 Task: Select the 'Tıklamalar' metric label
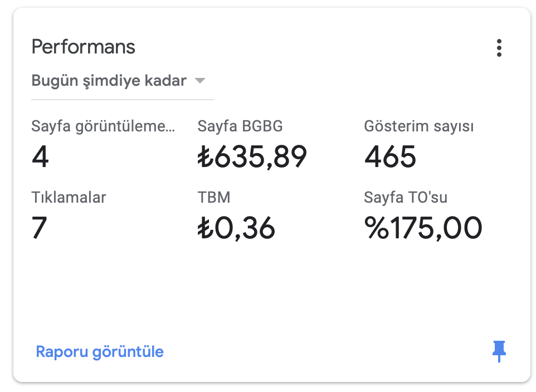click(69, 197)
